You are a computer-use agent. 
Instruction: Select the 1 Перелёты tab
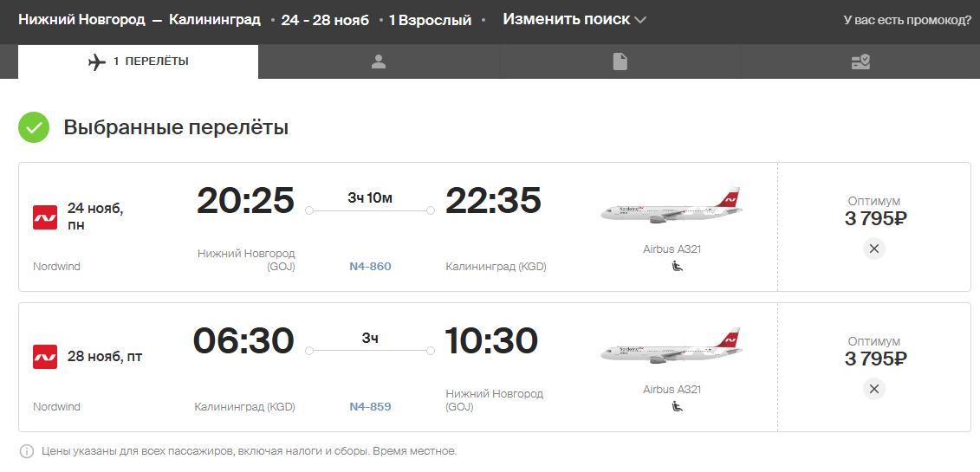[138, 61]
